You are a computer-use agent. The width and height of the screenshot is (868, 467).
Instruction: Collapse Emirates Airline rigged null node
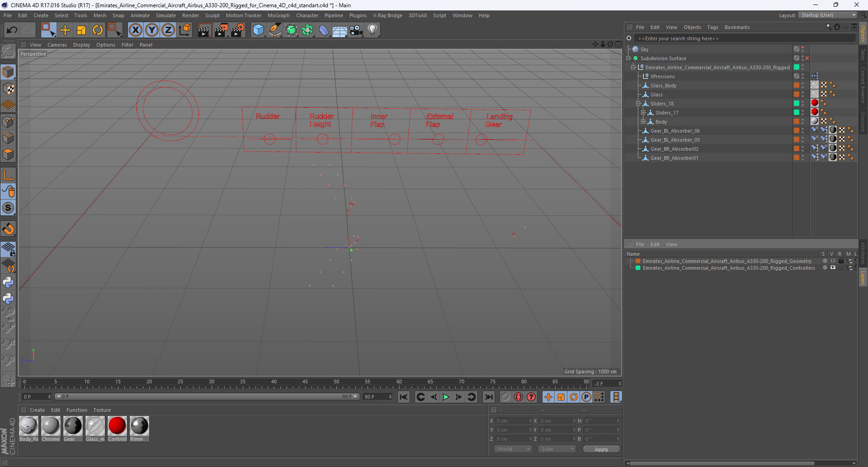[x=633, y=67]
